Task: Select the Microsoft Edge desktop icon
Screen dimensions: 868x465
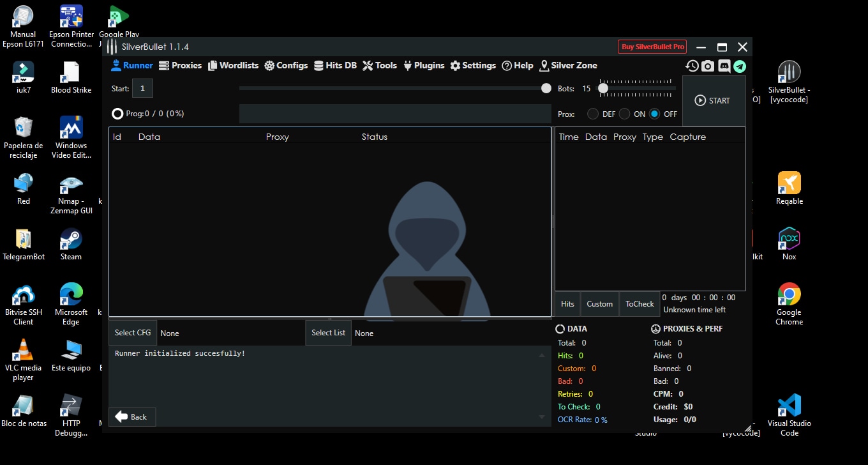Action: [71, 304]
